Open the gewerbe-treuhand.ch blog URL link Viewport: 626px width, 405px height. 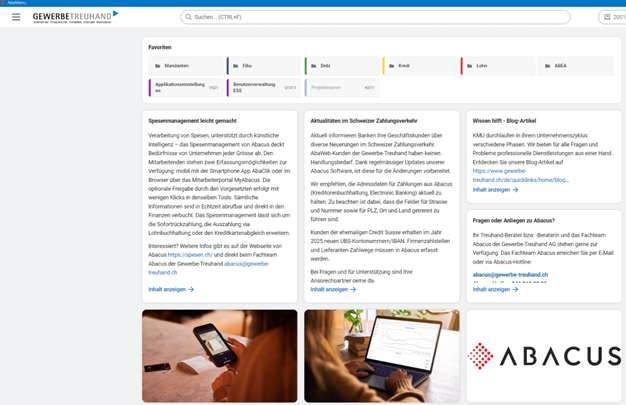[x=521, y=176]
